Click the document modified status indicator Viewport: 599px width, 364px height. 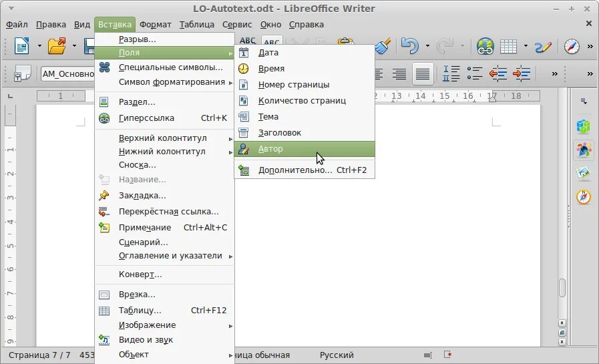point(447,355)
